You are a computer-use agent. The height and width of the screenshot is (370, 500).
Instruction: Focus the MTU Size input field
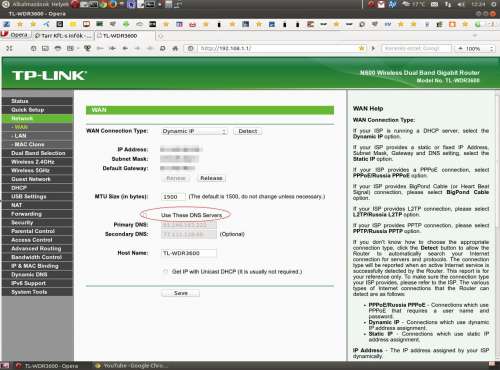(173, 197)
